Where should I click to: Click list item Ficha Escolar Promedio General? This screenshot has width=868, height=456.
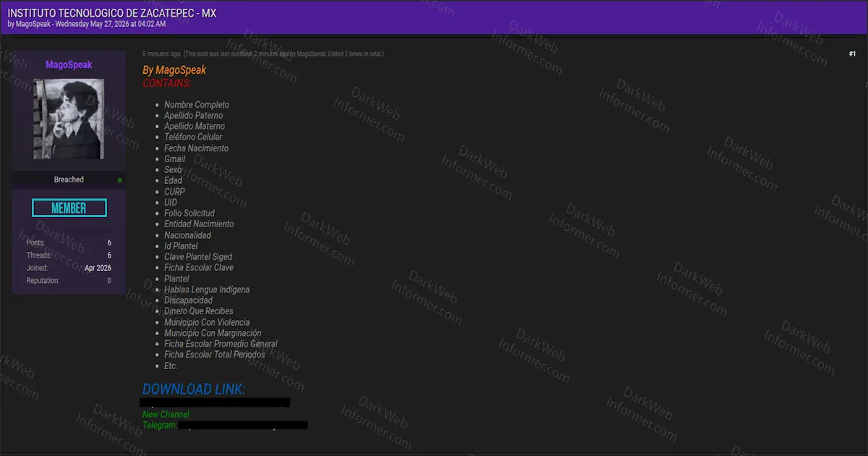pos(221,344)
